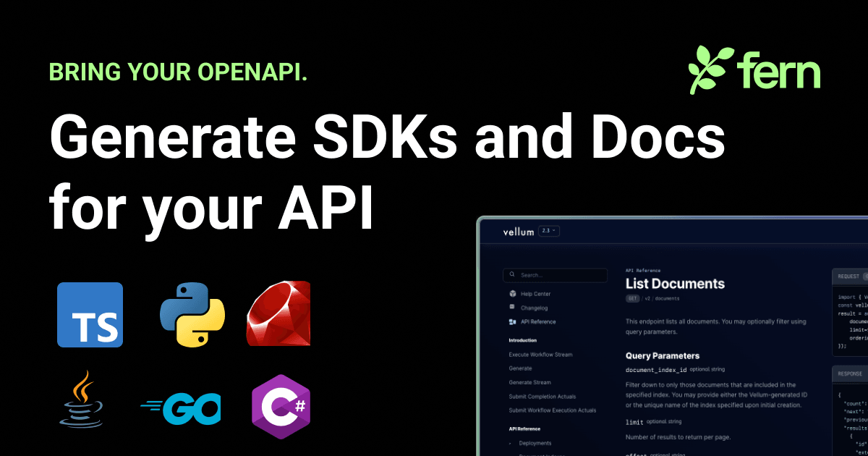Select the red Ruby gem icon
The width and height of the screenshot is (868, 456).
click(278, 313)
